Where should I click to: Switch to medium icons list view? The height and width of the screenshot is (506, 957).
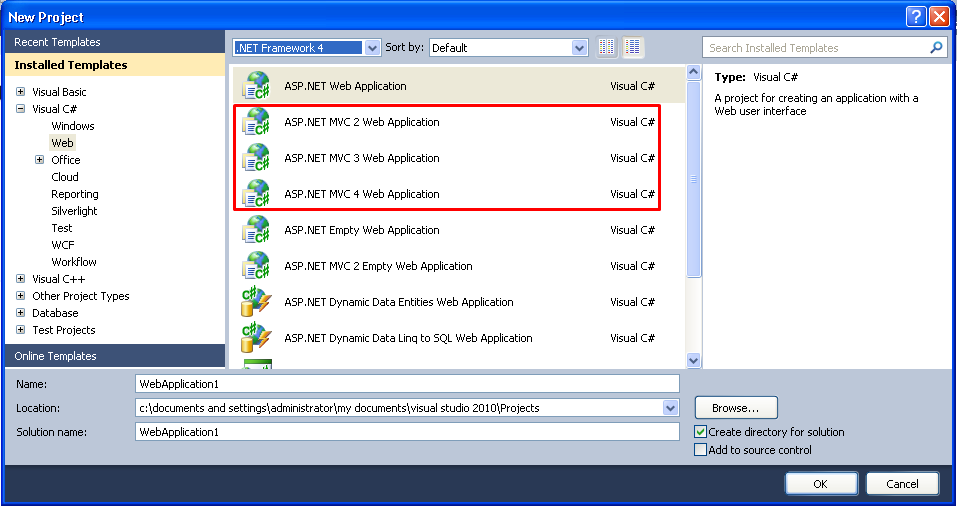point(633,48)
